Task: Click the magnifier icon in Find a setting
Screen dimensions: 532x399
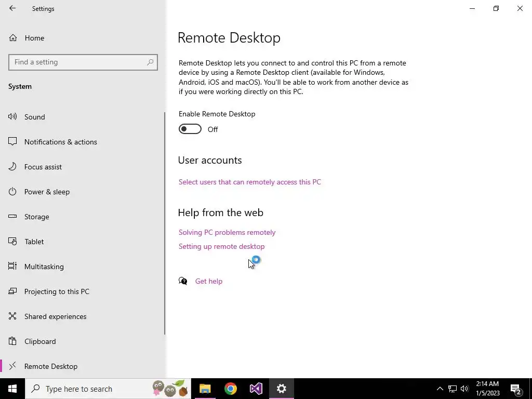Action: (150, 62)
